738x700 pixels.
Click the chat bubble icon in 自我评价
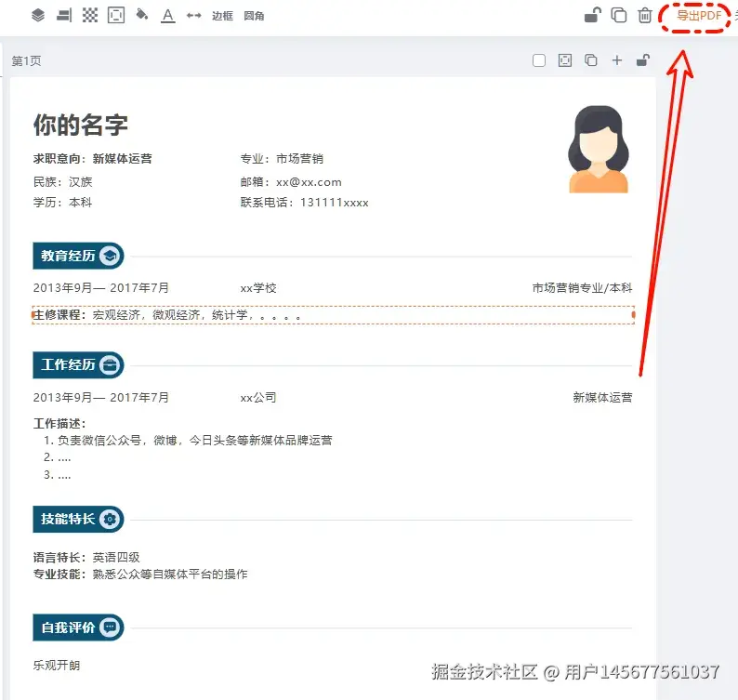tap(110, 627)
